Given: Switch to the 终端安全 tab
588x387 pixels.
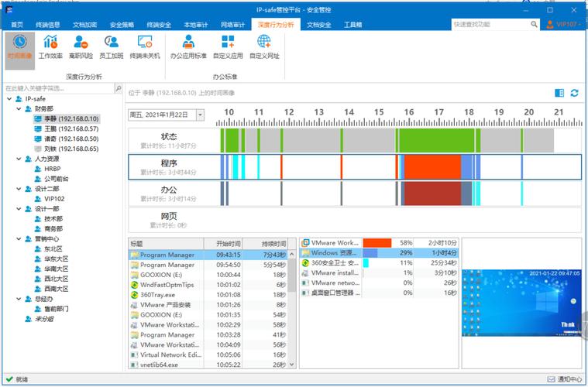Looking at the screenshot, I should pyautogui.click(x=158, y=25).
